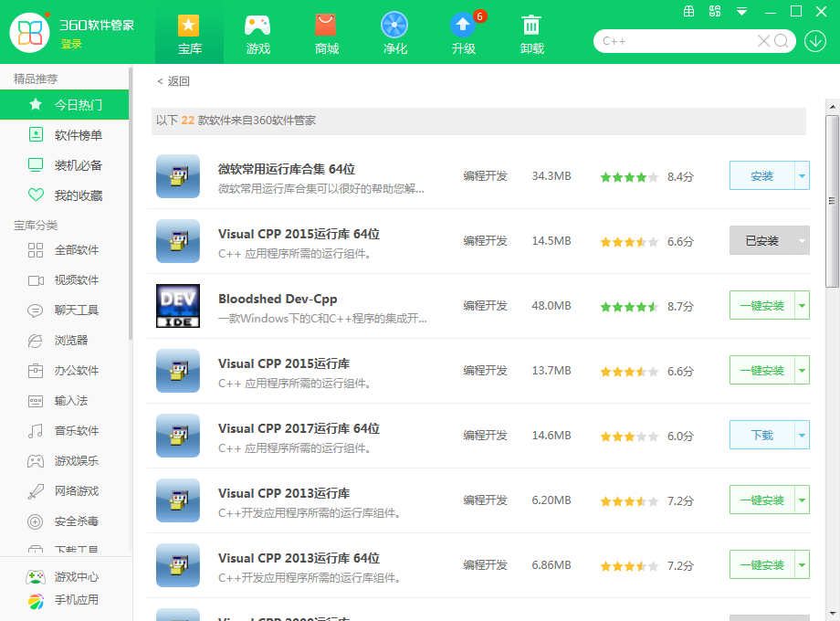The height and width of the screenshot is (621, 840).
Task: Open the main menu triangle in title bar
Action: (x=741, y=11)
